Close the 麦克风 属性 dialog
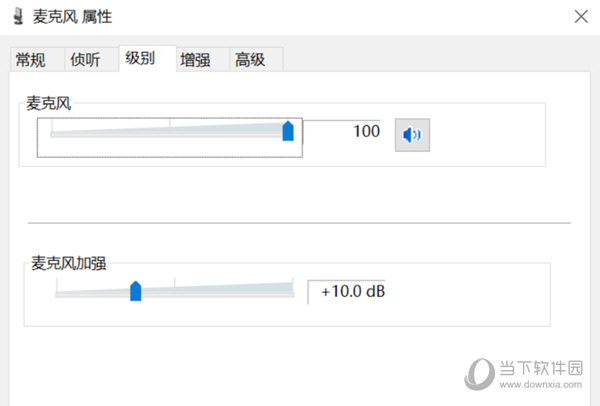Viewport: 600px width, 406px height. 581,17
